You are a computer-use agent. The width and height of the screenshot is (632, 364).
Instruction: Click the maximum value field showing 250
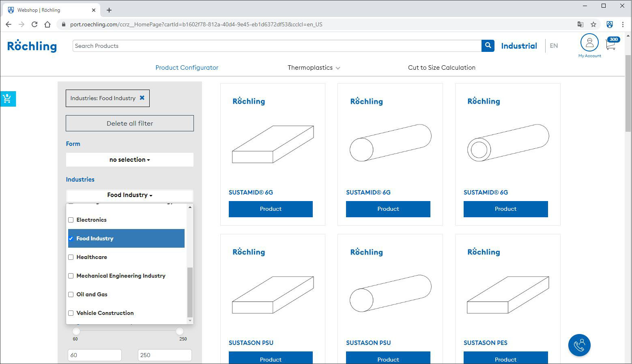click(165, 355)
